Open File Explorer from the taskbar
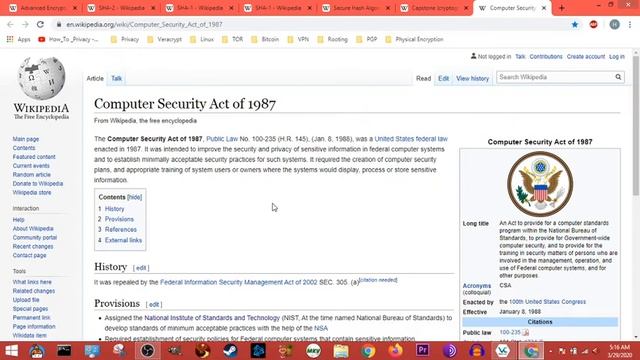 pyautogui.click(x=340, y=351)
